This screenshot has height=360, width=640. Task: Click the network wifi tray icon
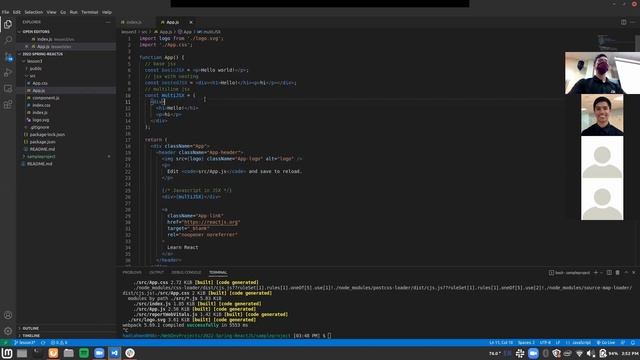tap(579, 353)
